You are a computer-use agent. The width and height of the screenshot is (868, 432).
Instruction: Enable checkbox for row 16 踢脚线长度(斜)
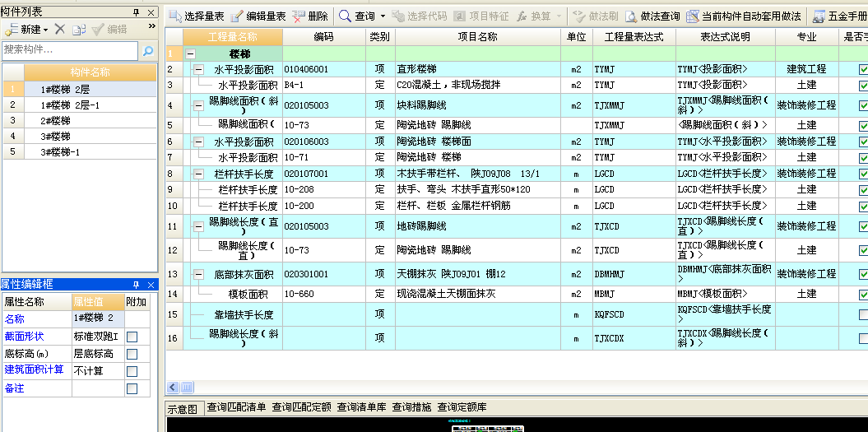coord(864,338)
